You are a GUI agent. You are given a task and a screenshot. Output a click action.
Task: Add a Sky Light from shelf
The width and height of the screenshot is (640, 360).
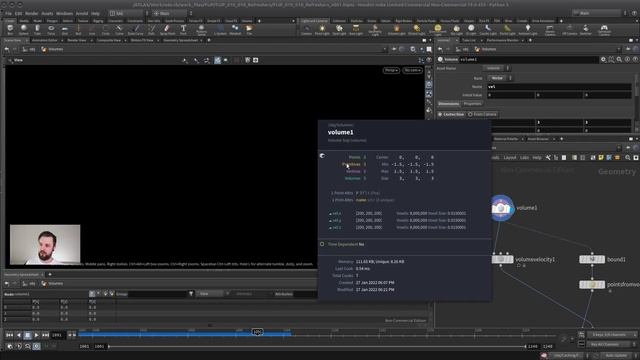coord(457,29)
